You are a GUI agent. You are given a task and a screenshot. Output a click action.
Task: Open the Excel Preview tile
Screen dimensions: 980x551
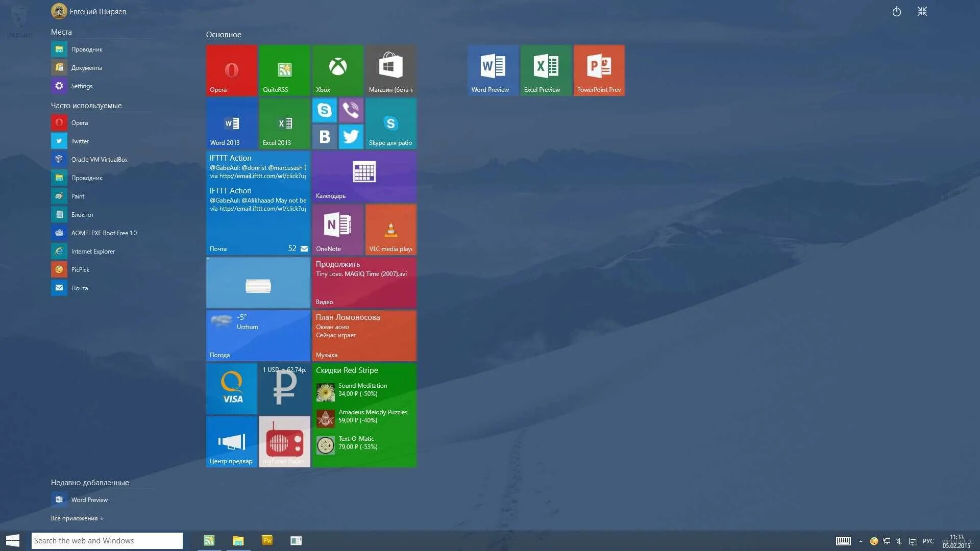(546, 70)
